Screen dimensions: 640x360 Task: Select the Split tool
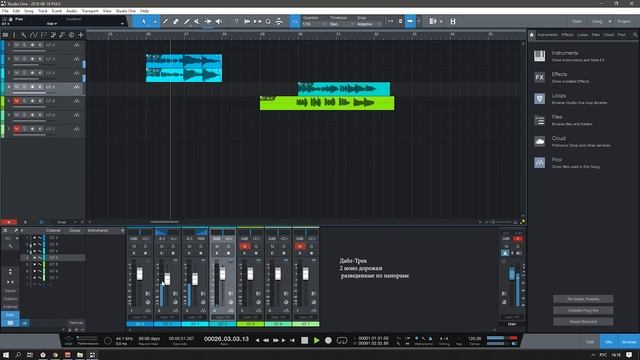pyautogui.click(x=165, y=21)
